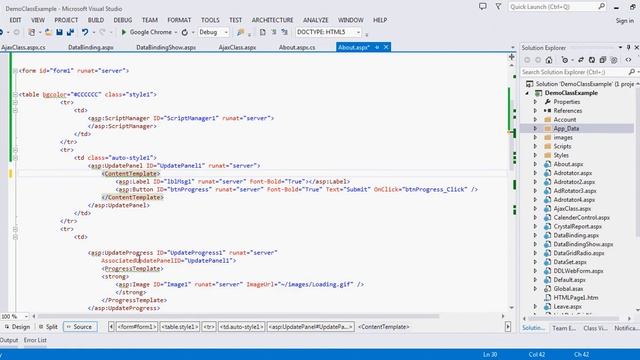
Task: Select <td.auto-style1> breadcrumb button
Action: (x=242, y=327)
